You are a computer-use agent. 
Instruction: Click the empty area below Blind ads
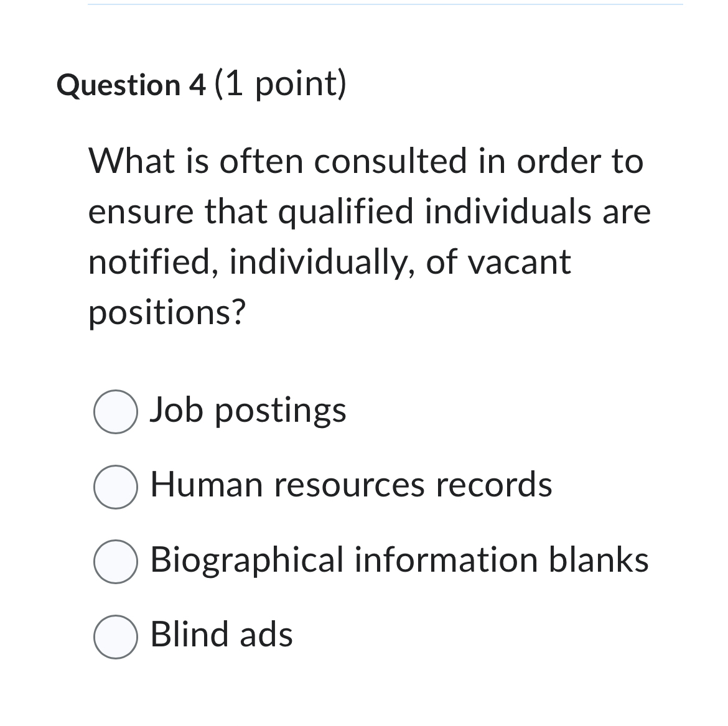364,697
